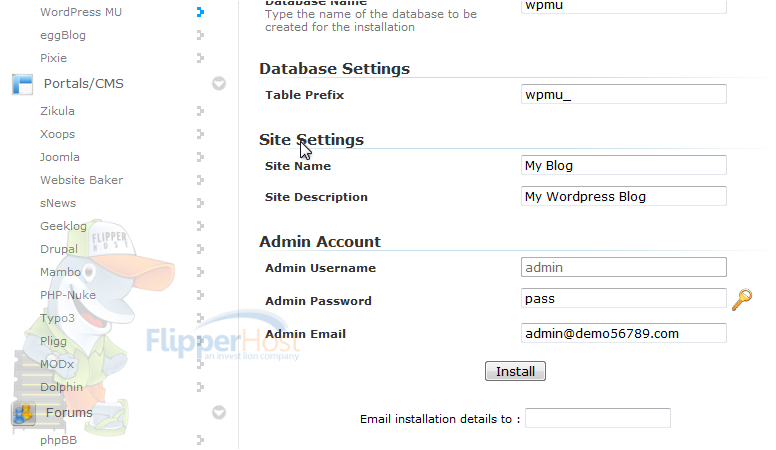
Task: Choose Geeklog from the list
Action: [x=63, y=226]
